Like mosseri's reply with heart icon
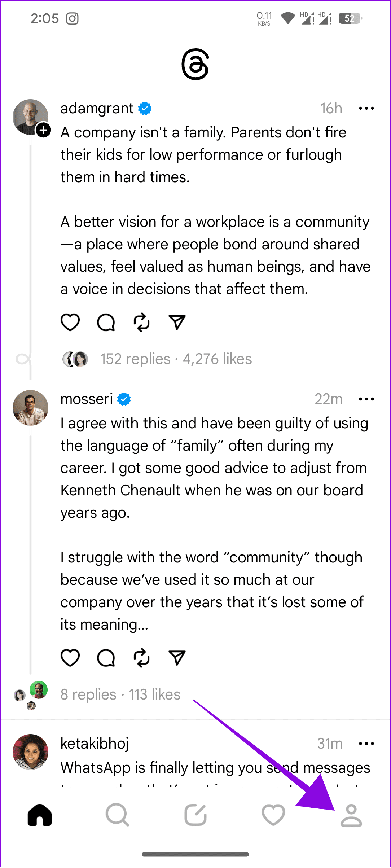 click(70, 658)
